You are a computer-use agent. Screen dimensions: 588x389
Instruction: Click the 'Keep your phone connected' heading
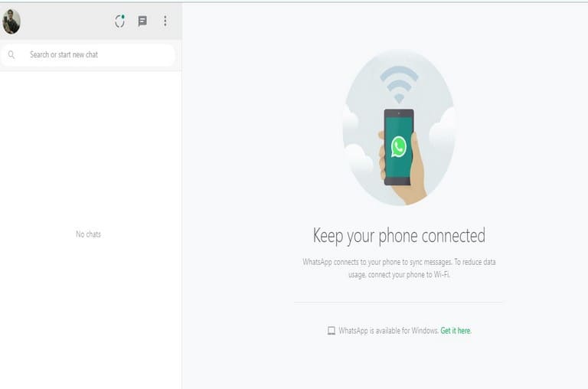[399, 236]
